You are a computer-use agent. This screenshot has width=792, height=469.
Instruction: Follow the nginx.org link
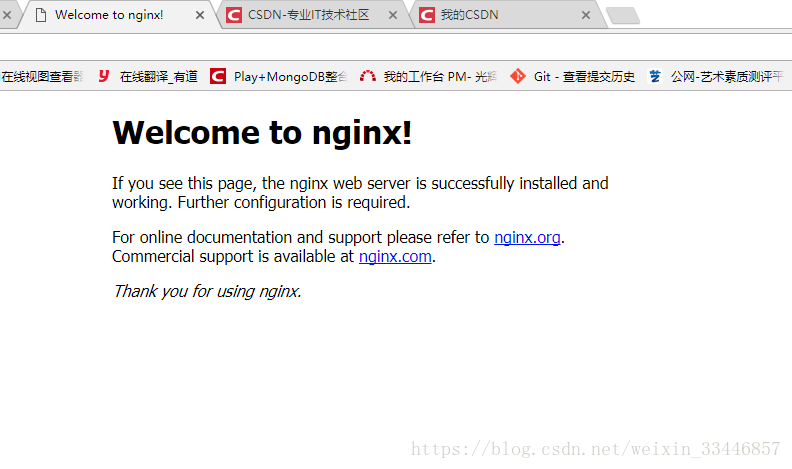point(527,238)
